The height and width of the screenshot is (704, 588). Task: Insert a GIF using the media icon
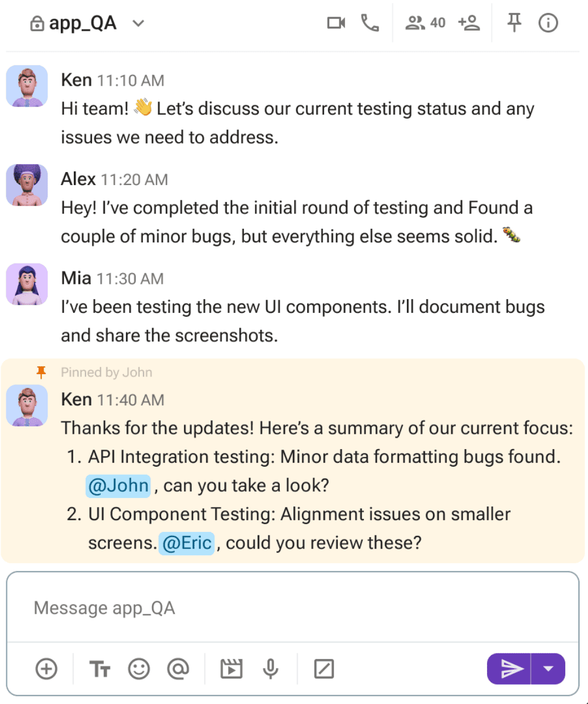pyautogui.click(x=233, y=669)
